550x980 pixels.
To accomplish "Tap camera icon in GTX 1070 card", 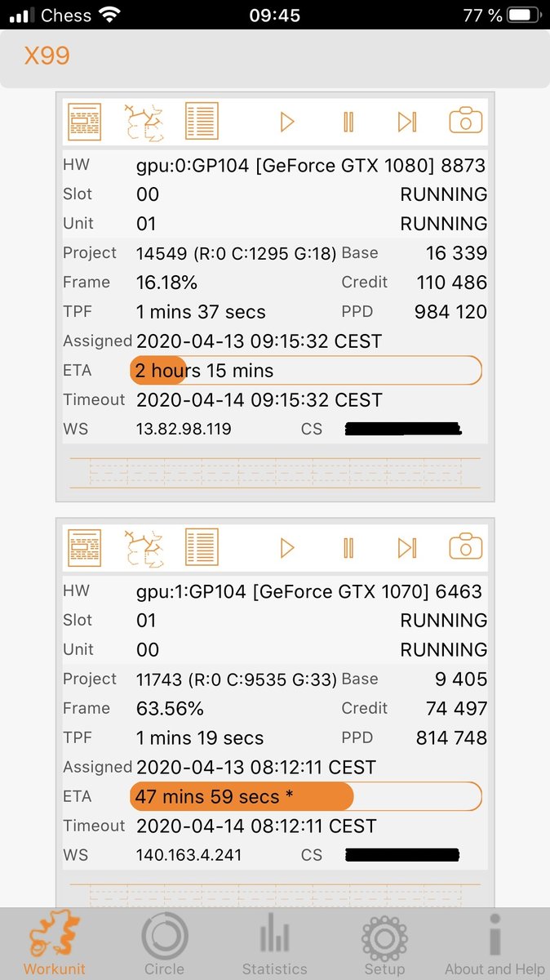I will [x=466, y=546].
